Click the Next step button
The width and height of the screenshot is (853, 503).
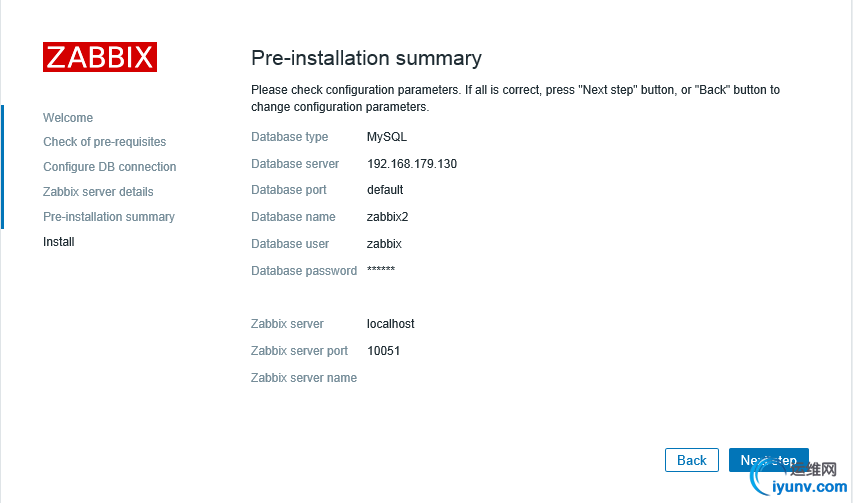[769, 460]
